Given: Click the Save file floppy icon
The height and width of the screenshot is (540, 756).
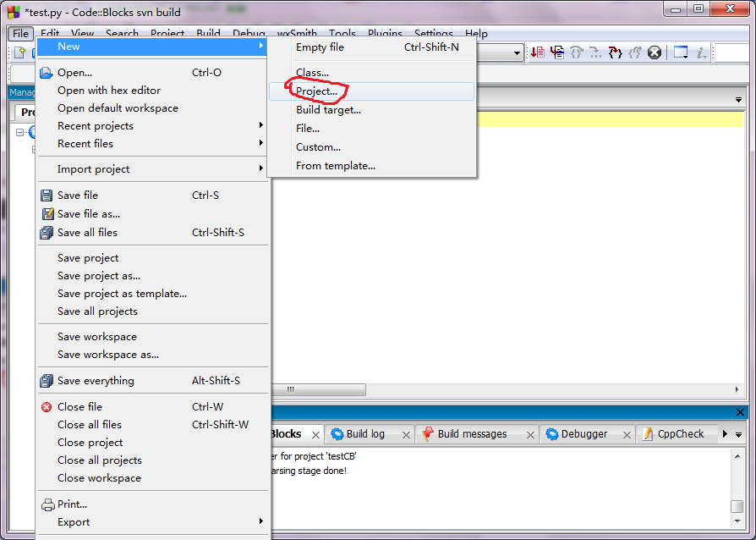Looking at the screenshot, I should tap(47, 196).
